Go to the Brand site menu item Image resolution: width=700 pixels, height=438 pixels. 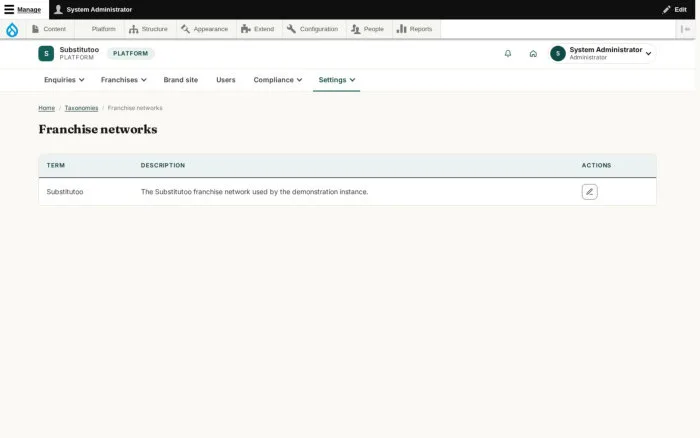pyautogui.click(x=180, y=80)
